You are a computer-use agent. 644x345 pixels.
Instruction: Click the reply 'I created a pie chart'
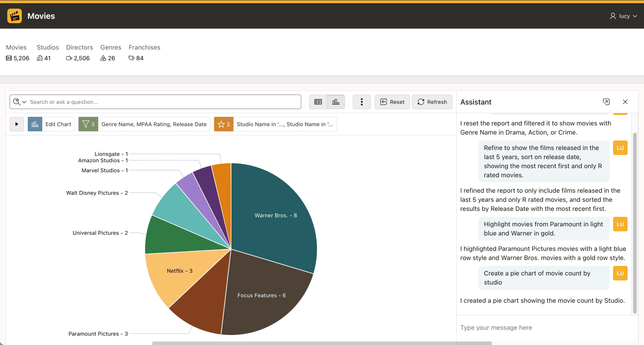pyautogui.click(x=543, y=300)
